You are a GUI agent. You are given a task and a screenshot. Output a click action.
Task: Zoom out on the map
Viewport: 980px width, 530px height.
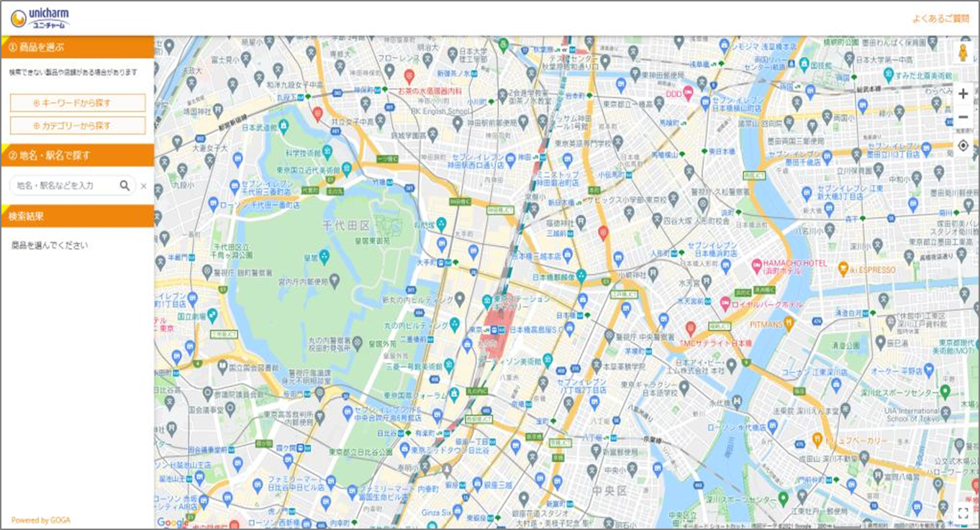[963, 117]
